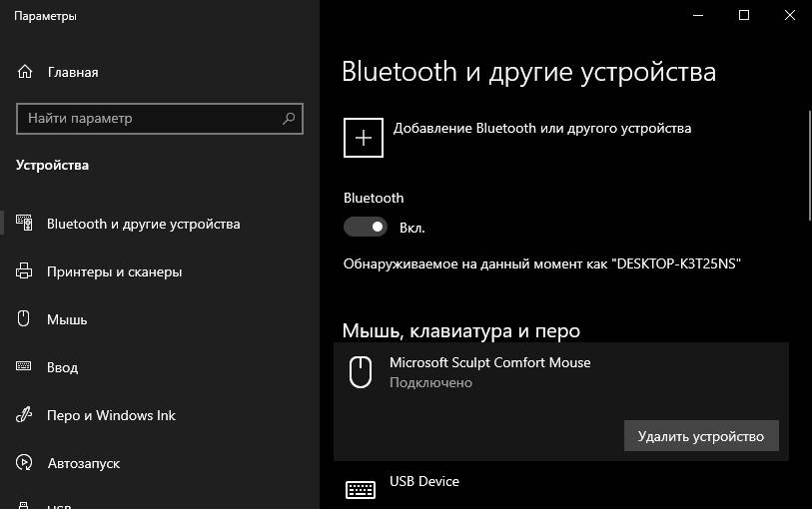
Task: Open Ввод via its keyboard icon
Action: [x=25, y=367]
